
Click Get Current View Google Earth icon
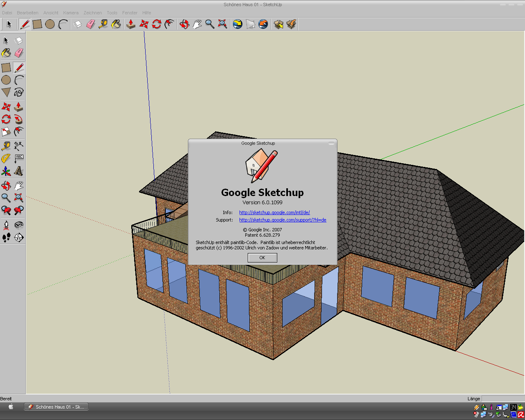coord(237,24)
